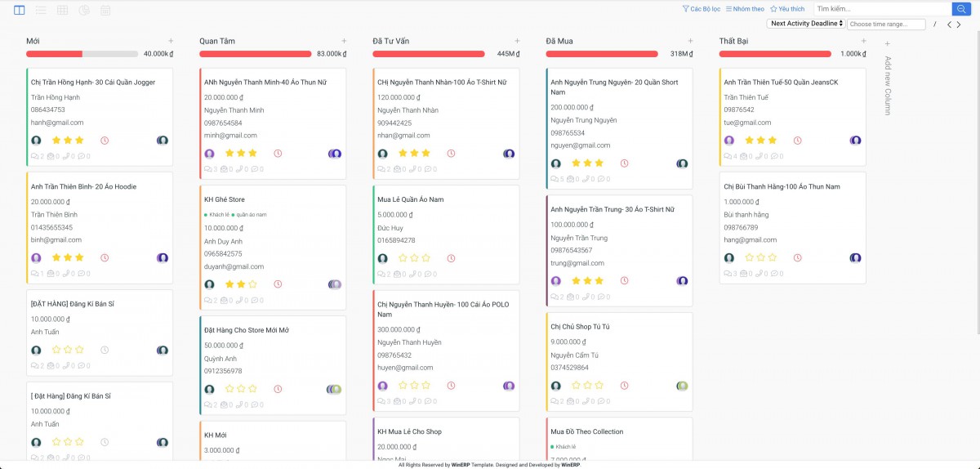The image size is (980, 469).
Task: Click the Choose time range field
Action: pos(886,25)
